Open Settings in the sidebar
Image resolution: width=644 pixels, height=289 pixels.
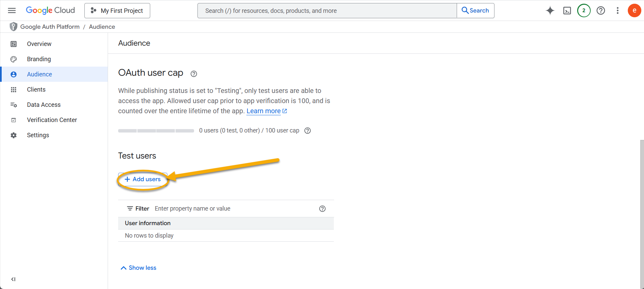click(54, 135)
